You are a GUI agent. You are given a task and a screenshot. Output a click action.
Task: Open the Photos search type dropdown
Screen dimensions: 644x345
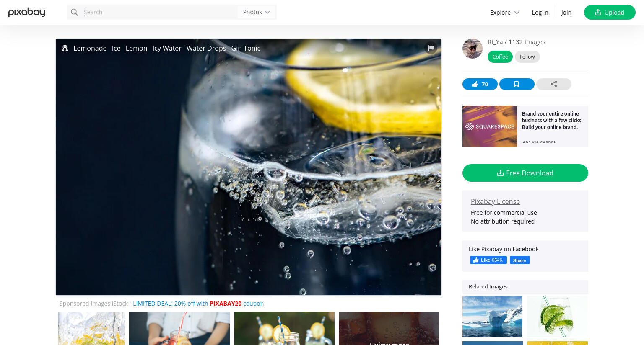257,12
